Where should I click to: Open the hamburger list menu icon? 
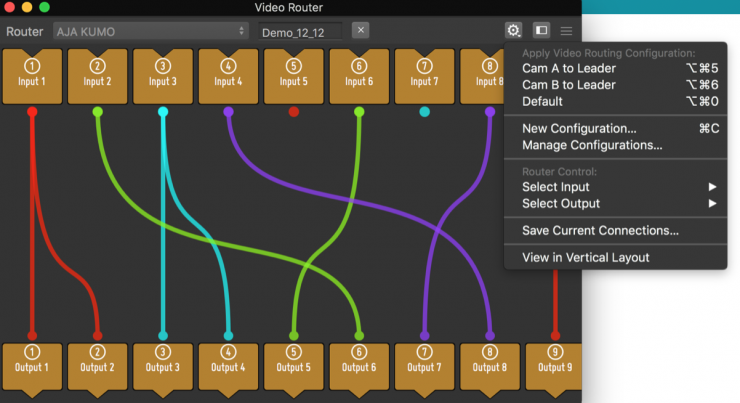567,31
